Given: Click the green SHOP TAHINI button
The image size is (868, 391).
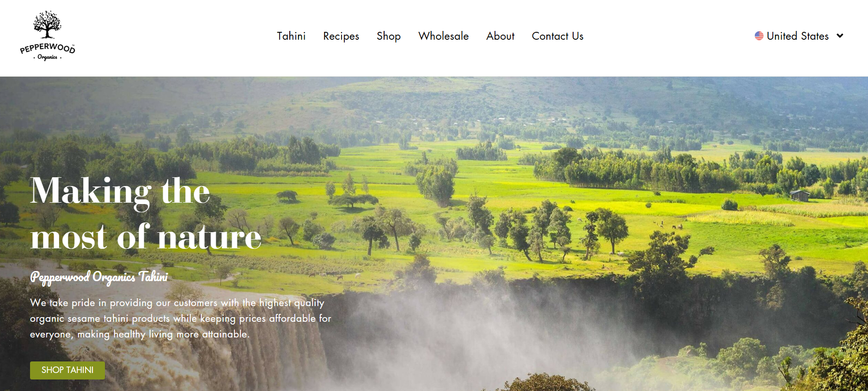Looking at the screenshot, I should 67,370.
